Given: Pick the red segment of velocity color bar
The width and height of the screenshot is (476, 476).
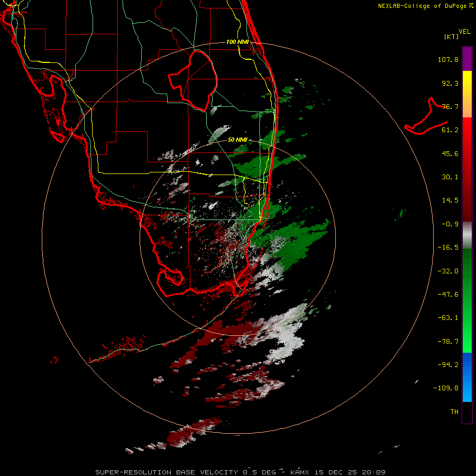Looking at the screenshot, I should tap(467, 169).
